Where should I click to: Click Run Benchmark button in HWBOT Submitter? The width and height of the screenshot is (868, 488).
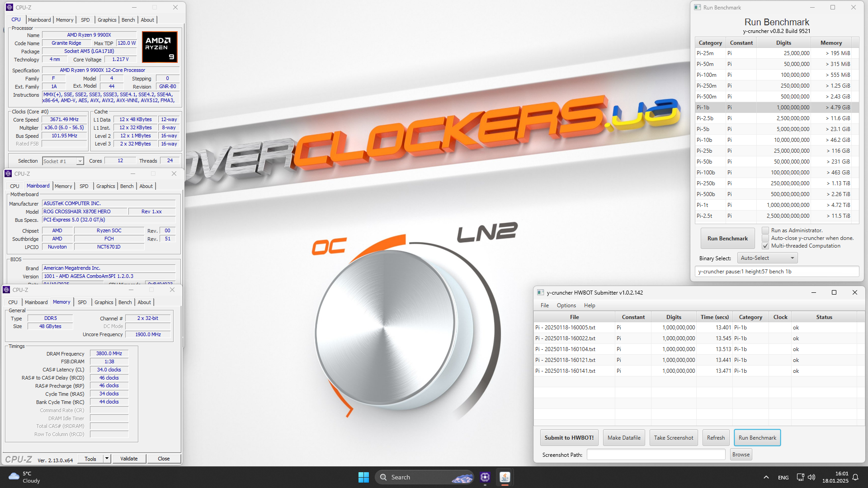pyautogui.click(x=757, y=437)
